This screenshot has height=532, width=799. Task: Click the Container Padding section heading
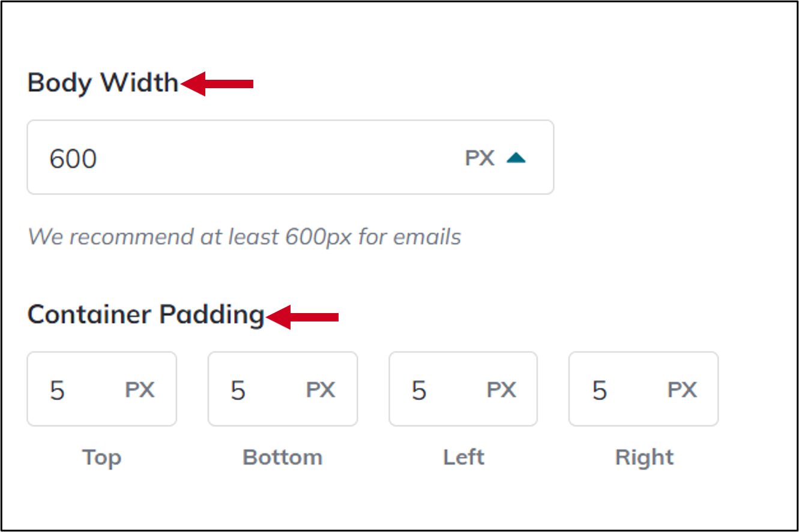click(146, 314)
